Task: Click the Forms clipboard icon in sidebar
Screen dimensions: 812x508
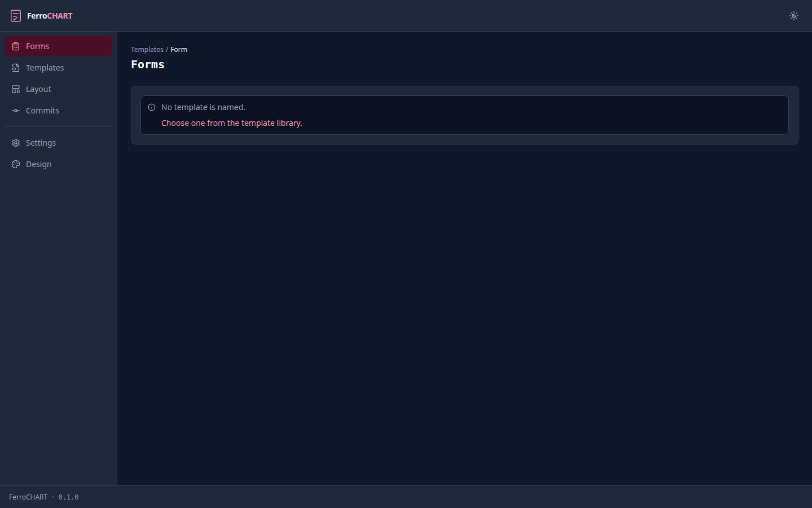Action: 16,46
